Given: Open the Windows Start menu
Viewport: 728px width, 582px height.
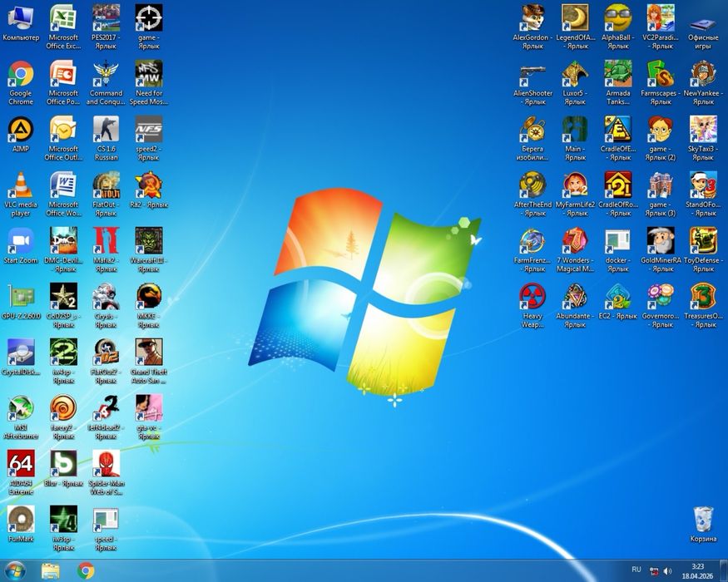Looking at the screenshot, I should coord(15,571).
